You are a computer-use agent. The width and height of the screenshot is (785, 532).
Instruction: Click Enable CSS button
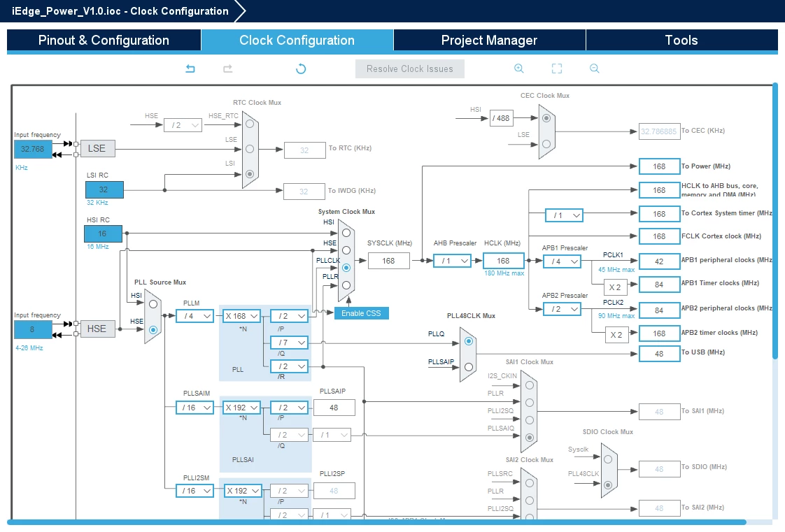(361, 313)
